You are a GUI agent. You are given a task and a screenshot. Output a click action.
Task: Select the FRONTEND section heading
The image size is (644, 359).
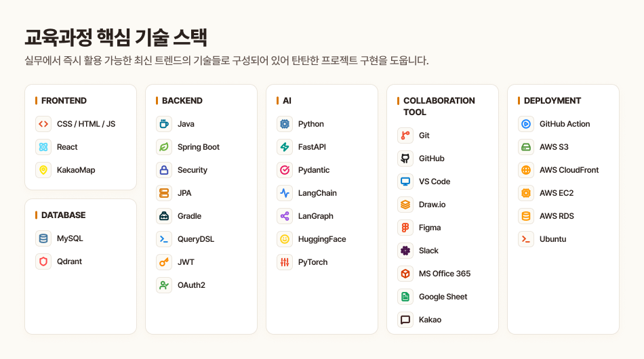coord(64,100)
